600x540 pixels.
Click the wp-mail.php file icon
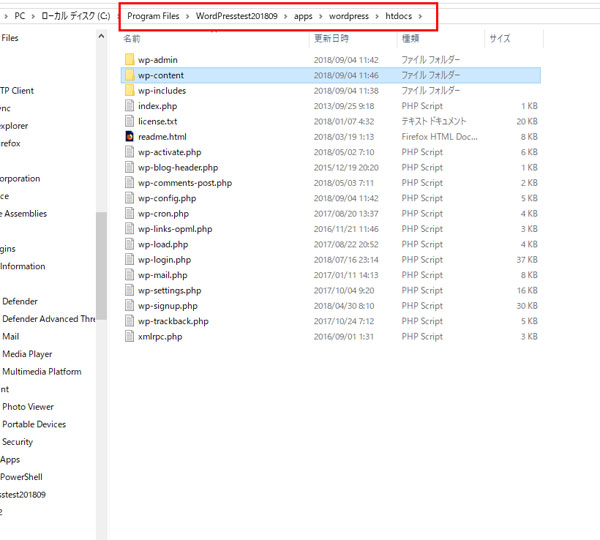(x=129, y=275)
